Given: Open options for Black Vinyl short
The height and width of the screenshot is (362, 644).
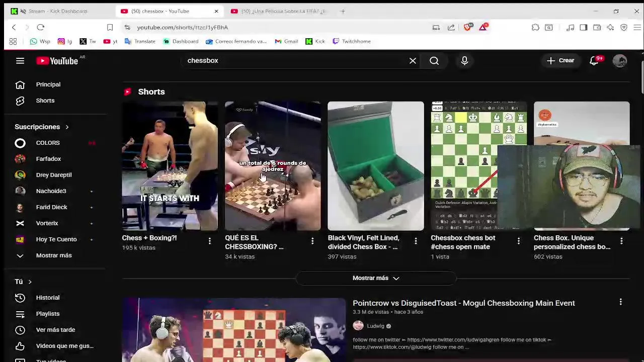Looking at the screenshot, I should click(416, 241).
